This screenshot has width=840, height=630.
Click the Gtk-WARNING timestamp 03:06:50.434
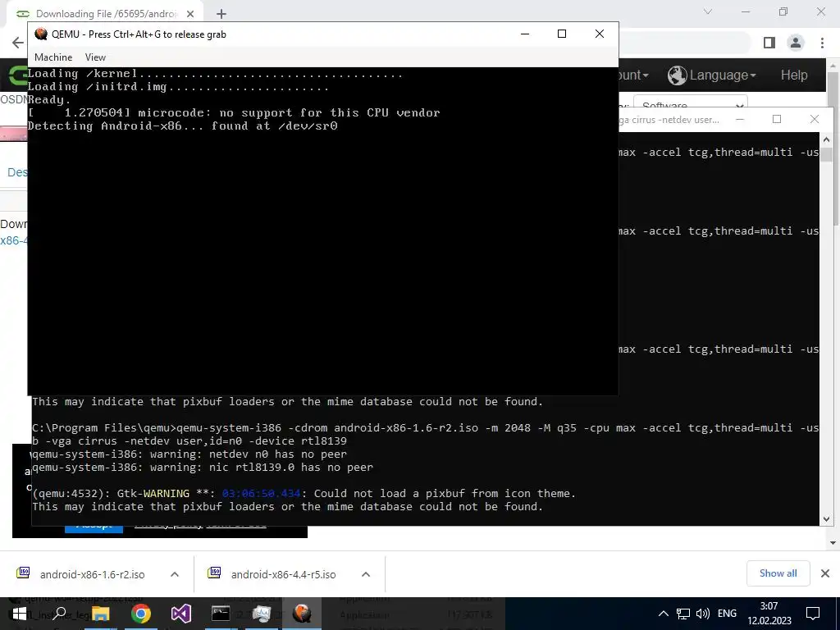click(261, 493)
